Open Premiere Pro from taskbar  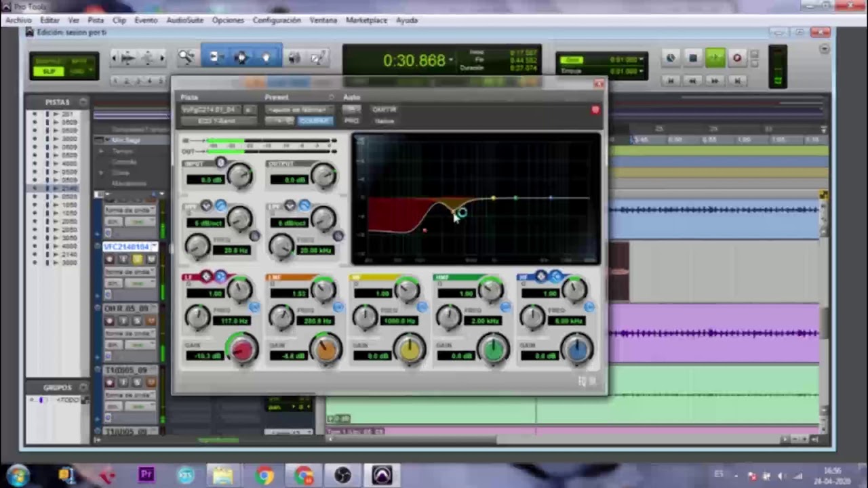pyautogui.click(x=146, y=475)
